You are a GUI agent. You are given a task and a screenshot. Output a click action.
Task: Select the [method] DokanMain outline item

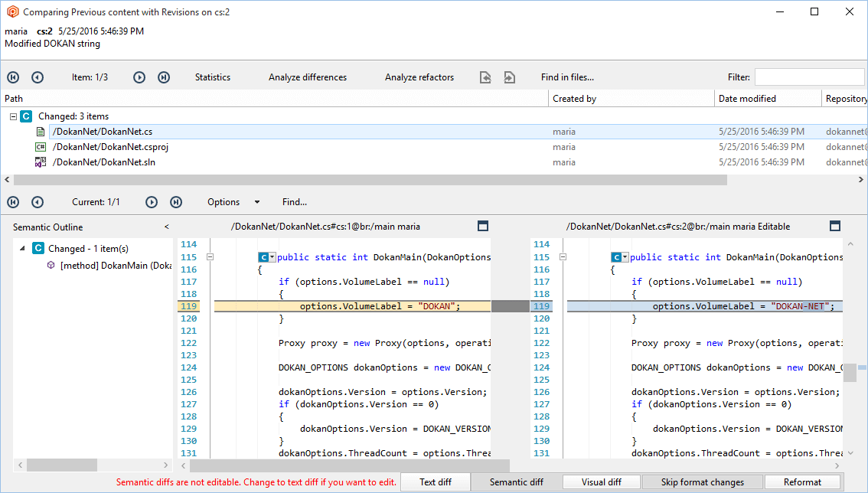[116, 266]
